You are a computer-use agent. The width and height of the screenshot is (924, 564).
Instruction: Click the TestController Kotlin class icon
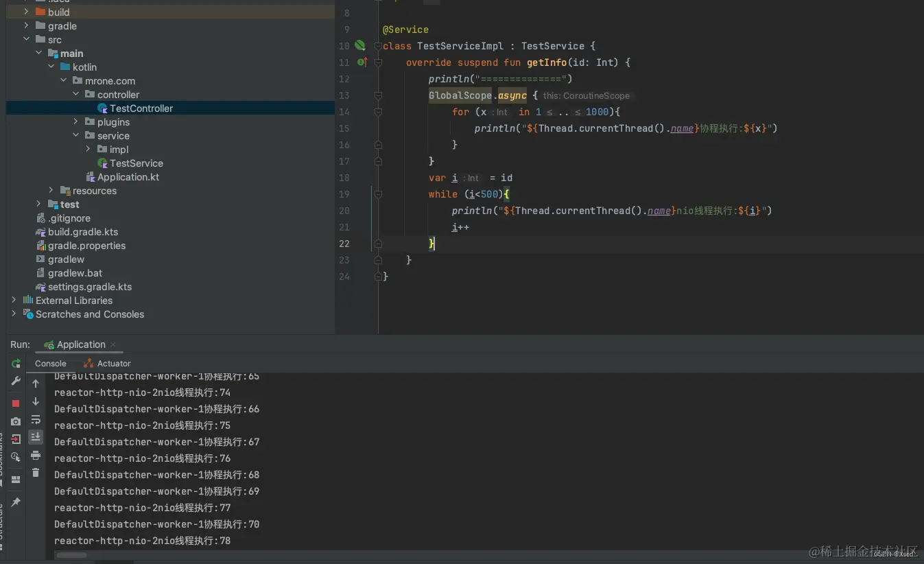click(103, 108)
